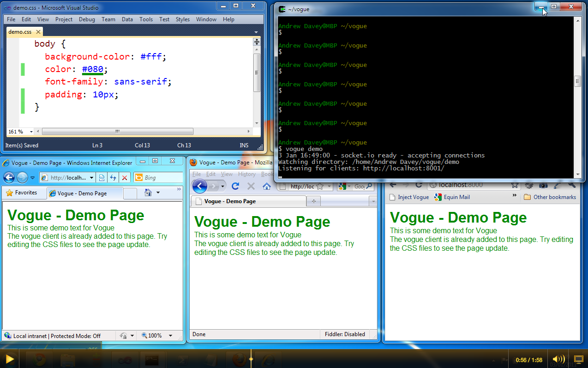Image resolution: width=588 pixels, height=368 pixels.
Task: Click the IE compatibility view icon
Action: click(x=102, y=178)
